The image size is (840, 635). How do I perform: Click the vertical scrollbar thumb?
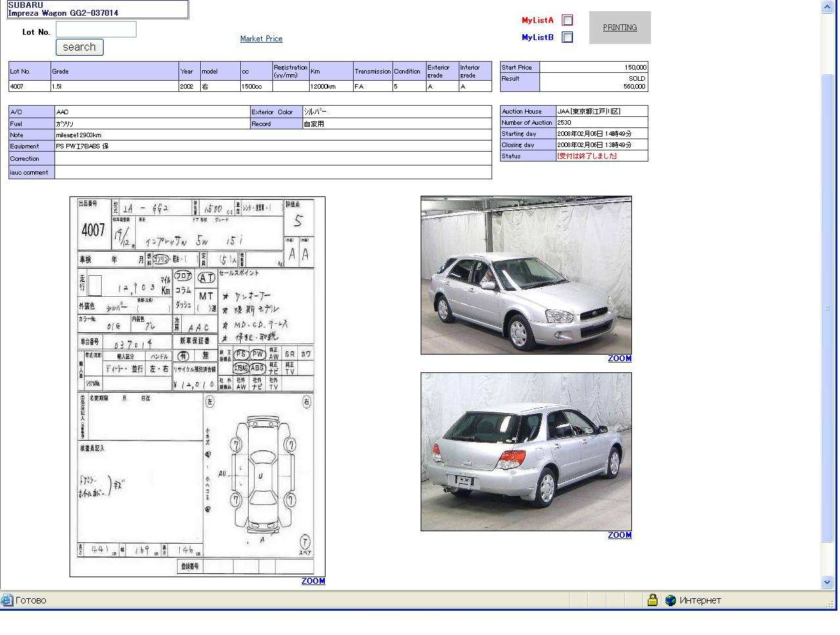828,309
